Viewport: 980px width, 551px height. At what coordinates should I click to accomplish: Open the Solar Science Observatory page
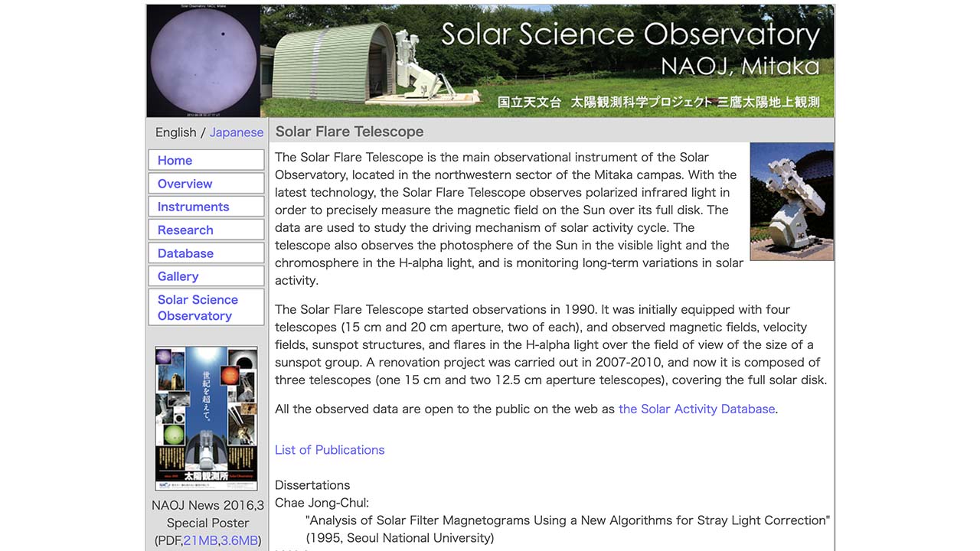(x=197, y=307)
